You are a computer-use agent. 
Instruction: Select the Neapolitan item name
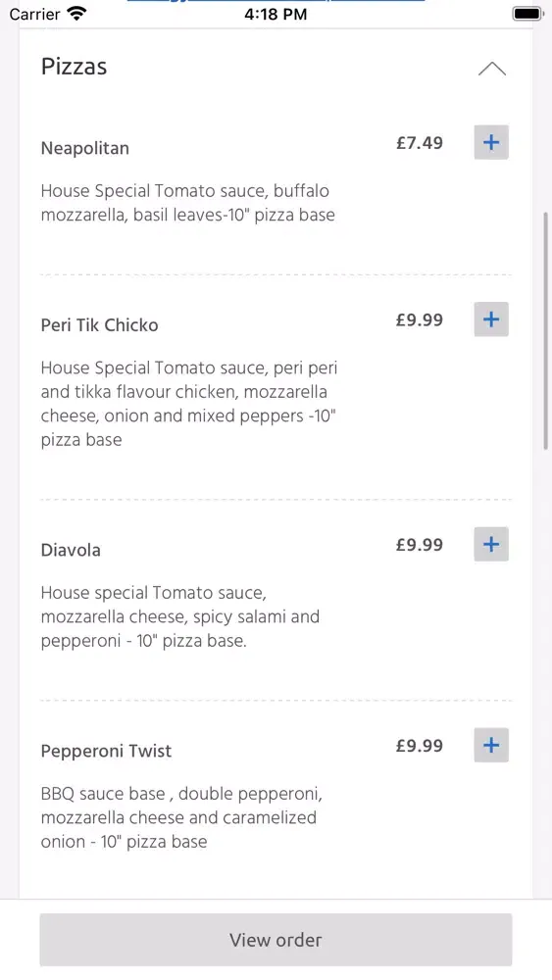[x=85, y=149]
